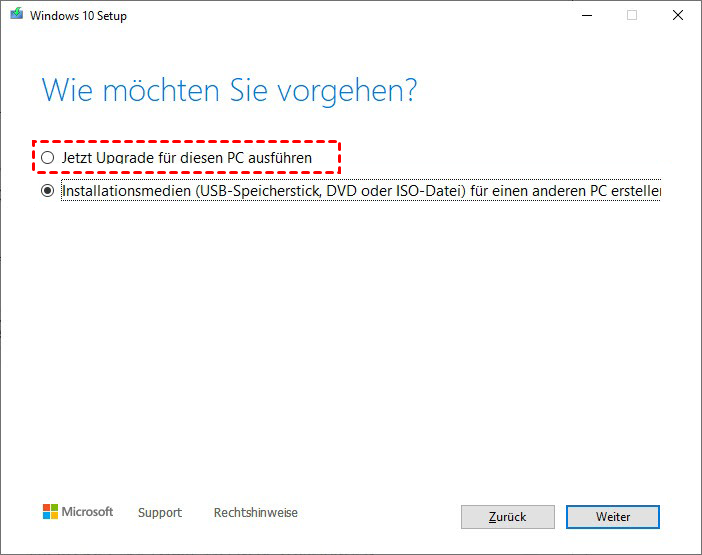Open the Support link
702x555 pixels.
160,512
